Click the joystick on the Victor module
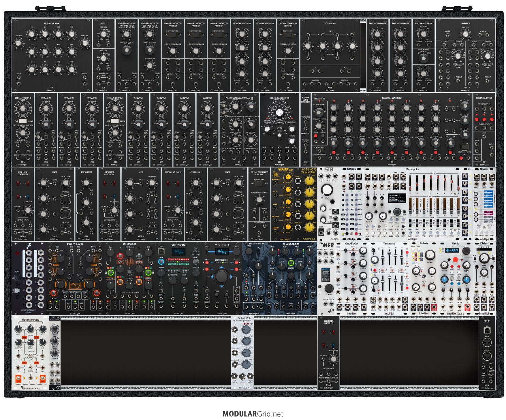The image size is (506, 420). point(222,277)
